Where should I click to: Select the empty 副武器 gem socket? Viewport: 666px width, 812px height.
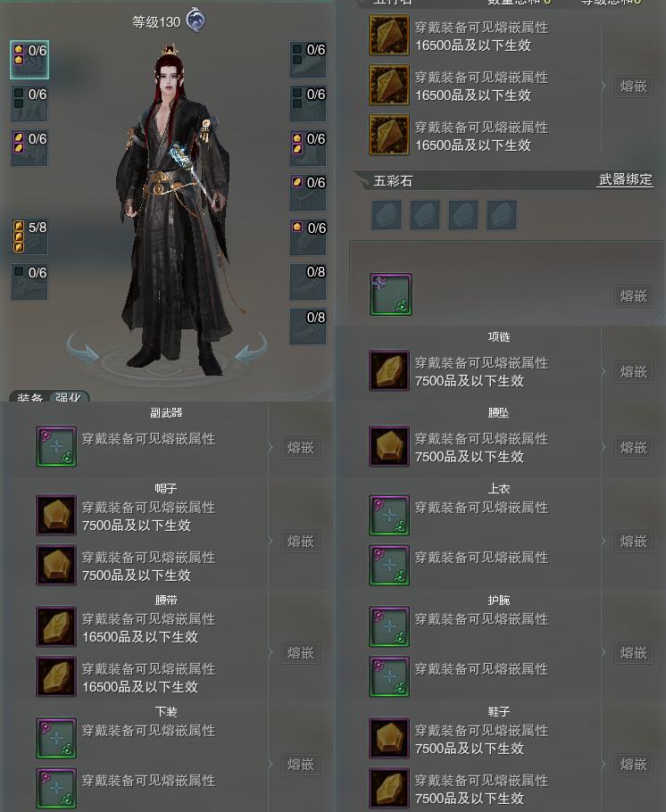tap(56, 446)
